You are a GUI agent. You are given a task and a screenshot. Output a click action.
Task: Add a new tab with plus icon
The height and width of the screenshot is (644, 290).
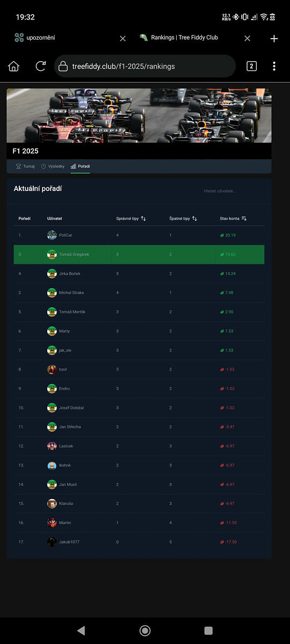pos(274,38)
